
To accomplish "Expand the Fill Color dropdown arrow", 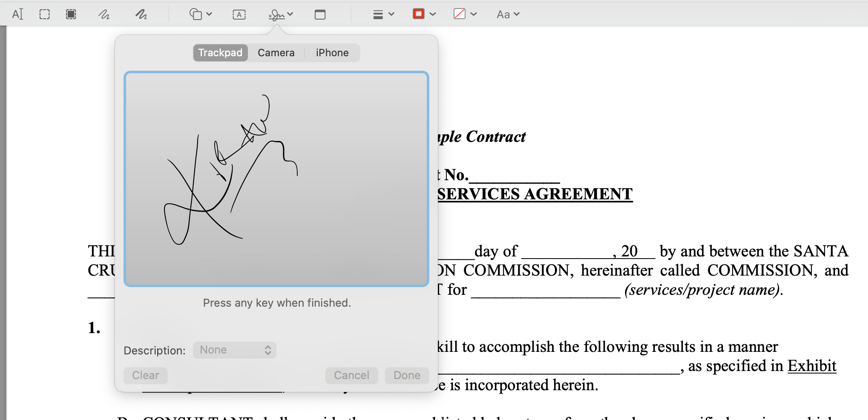I will (474, 14).
